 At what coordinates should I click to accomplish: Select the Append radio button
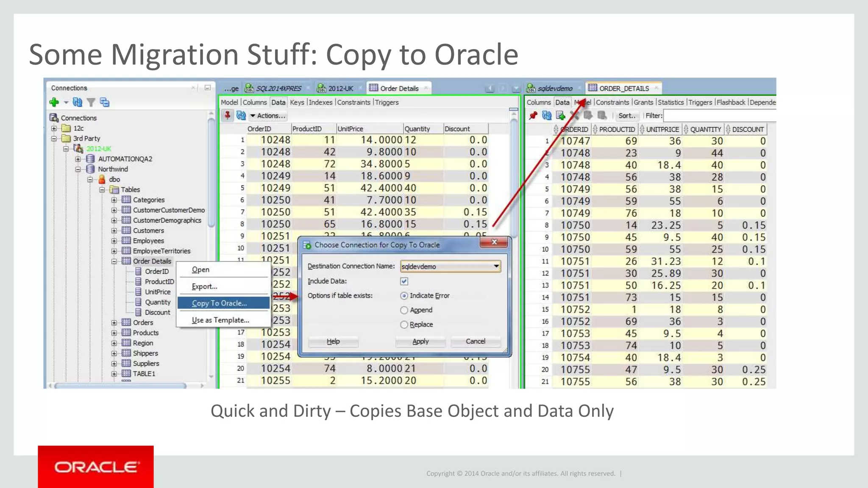coord(404,310)
